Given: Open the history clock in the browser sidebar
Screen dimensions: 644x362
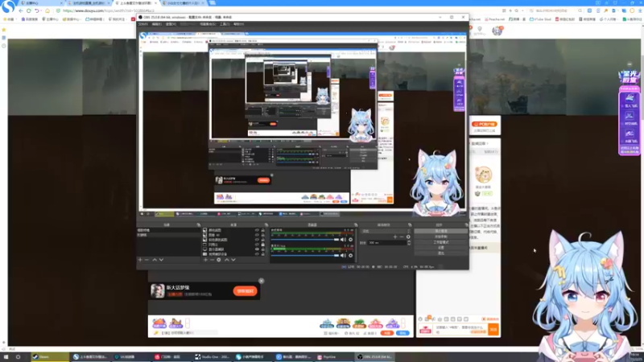Looking at the screenshot, I should [x=4, y=46].
